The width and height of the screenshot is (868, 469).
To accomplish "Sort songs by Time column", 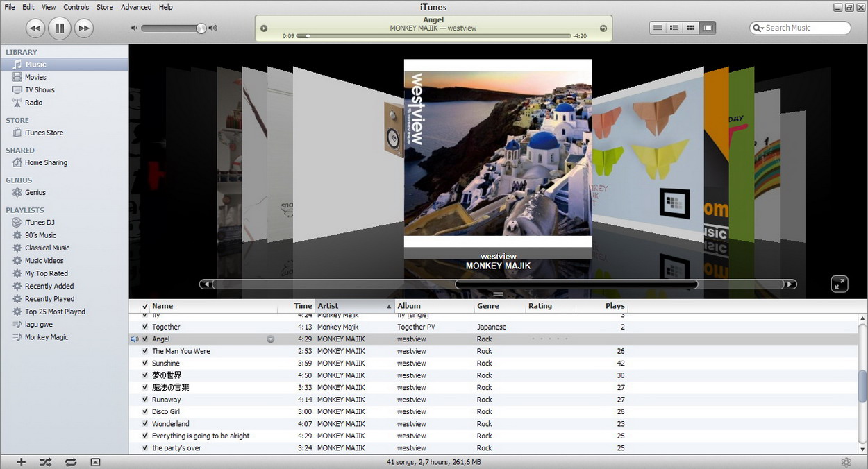I will point(297,306).
